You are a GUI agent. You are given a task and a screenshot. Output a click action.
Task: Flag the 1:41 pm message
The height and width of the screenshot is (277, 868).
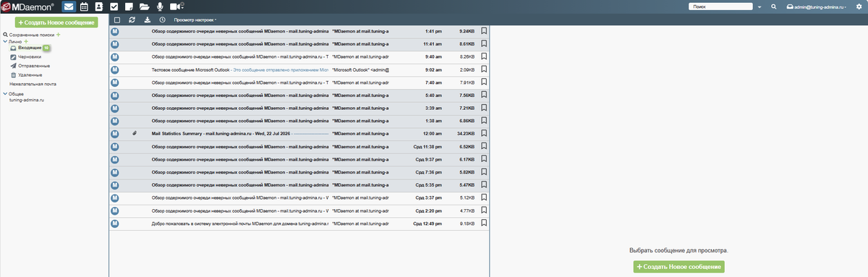[x=484, y=31]
